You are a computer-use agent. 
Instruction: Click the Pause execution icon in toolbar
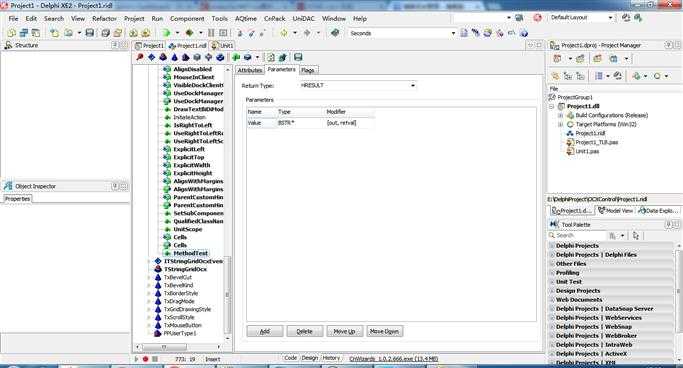click(x=211, y=33)
